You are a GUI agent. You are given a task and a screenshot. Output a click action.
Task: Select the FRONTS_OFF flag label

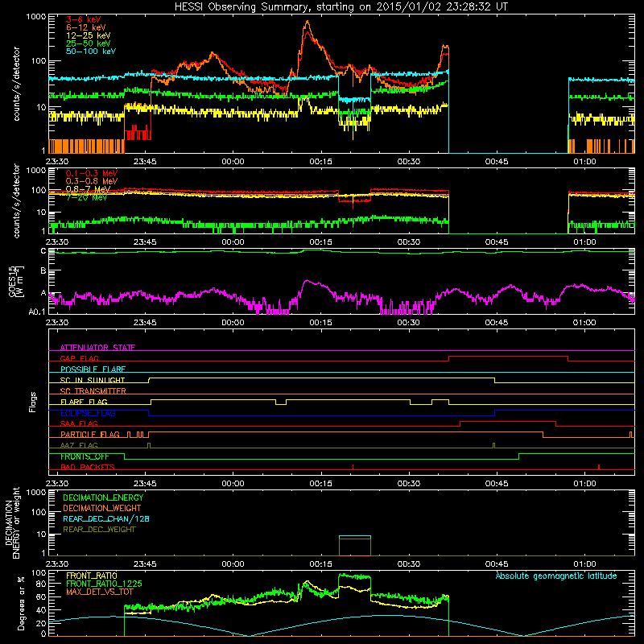coord(85,456)
